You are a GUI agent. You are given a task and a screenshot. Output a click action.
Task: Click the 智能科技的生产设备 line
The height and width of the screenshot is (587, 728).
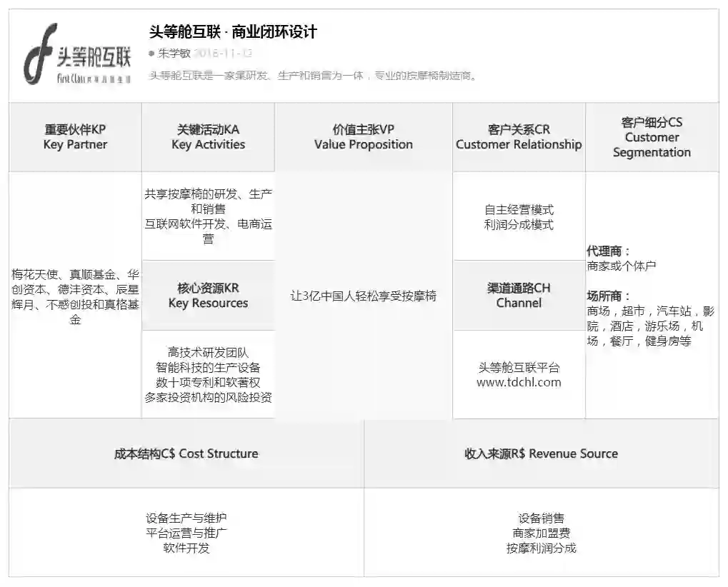tap(209, 368)
